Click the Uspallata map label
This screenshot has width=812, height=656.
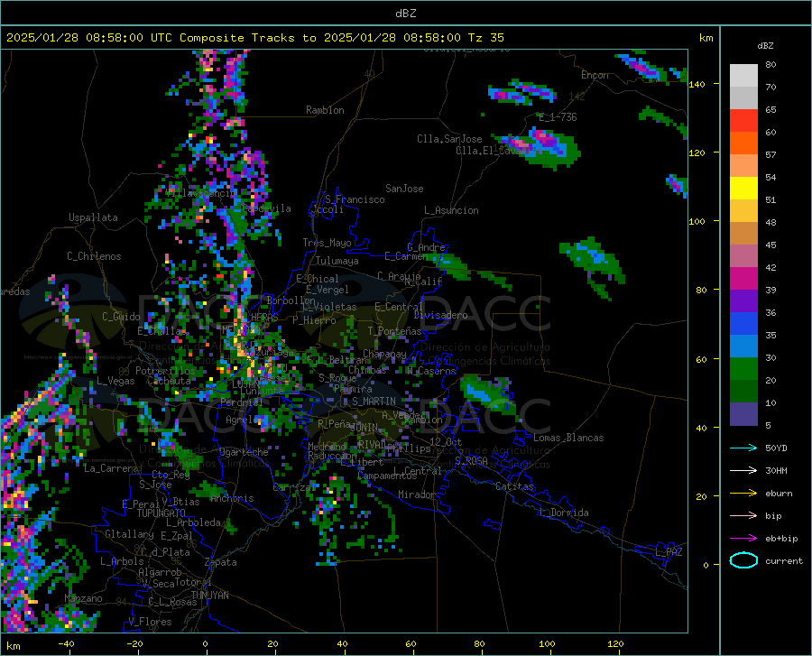[93, 217]
